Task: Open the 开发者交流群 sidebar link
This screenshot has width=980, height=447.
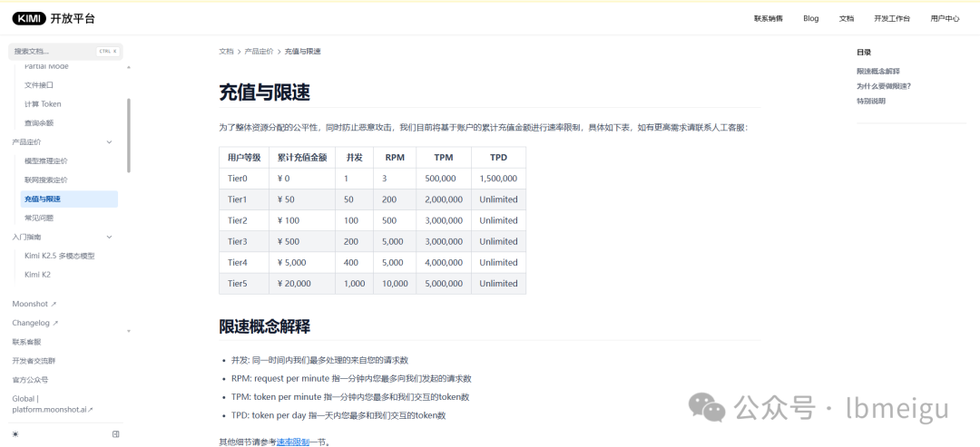Action: click(34, 361)
